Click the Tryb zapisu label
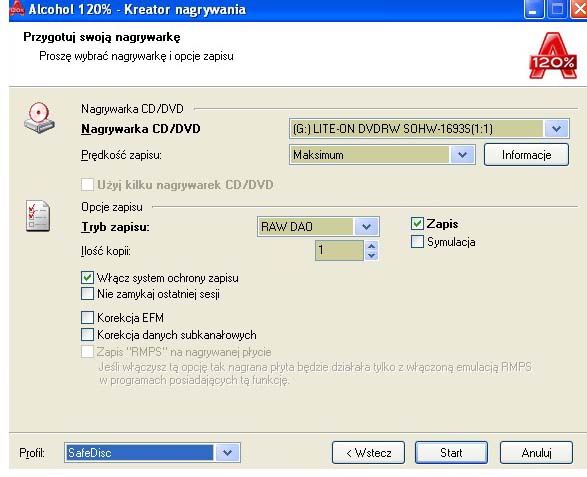The width and height of the screenshot is (587, 477). click(115, 227)
